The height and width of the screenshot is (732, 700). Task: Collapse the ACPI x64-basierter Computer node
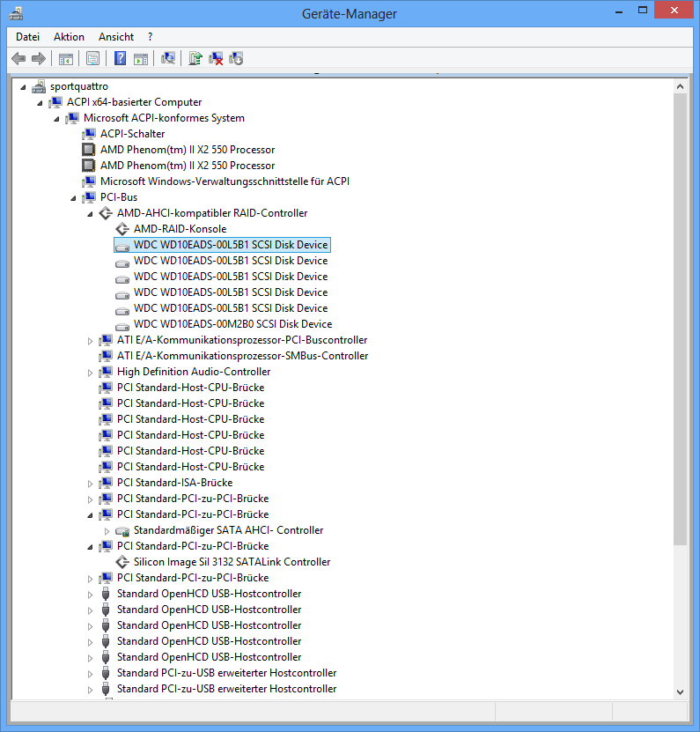40,103
